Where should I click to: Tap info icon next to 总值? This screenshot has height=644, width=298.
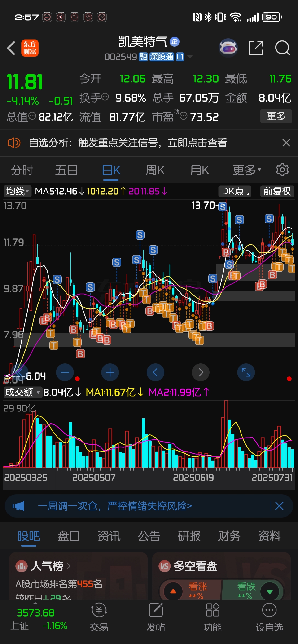click(32, 116)
